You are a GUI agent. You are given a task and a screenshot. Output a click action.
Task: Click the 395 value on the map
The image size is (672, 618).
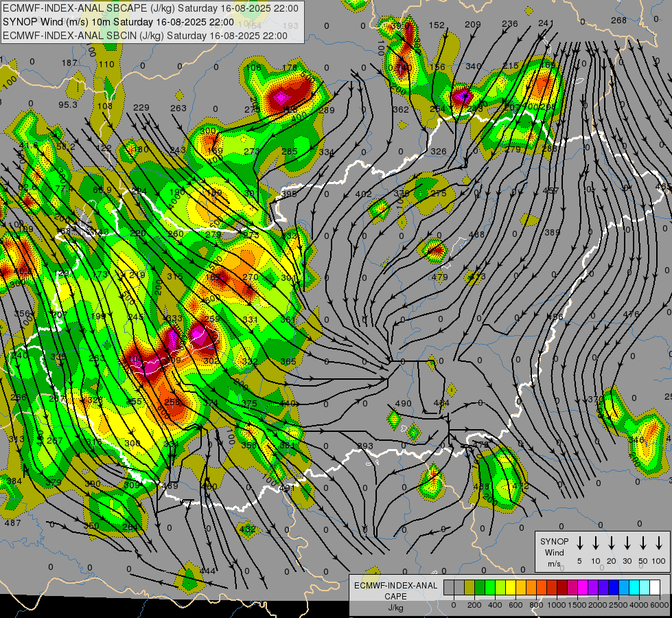(x=289, y=194)
